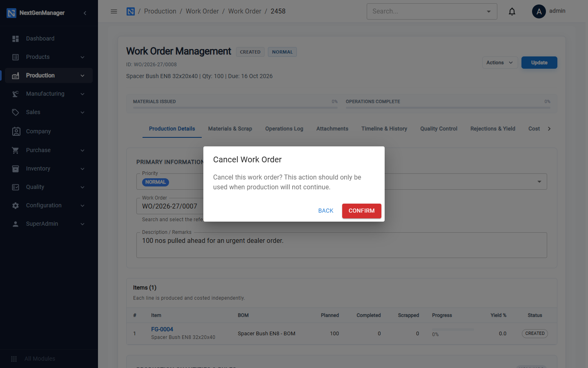Screen dimensions: 588x368
Task: Open the Dashboard sidebar icon
Action: [16, 38]
